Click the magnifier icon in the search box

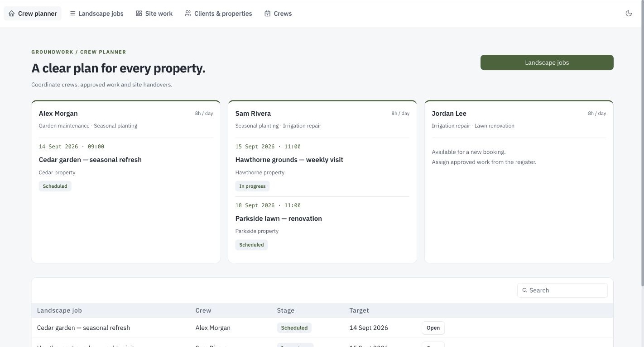[x=525, y=290]
